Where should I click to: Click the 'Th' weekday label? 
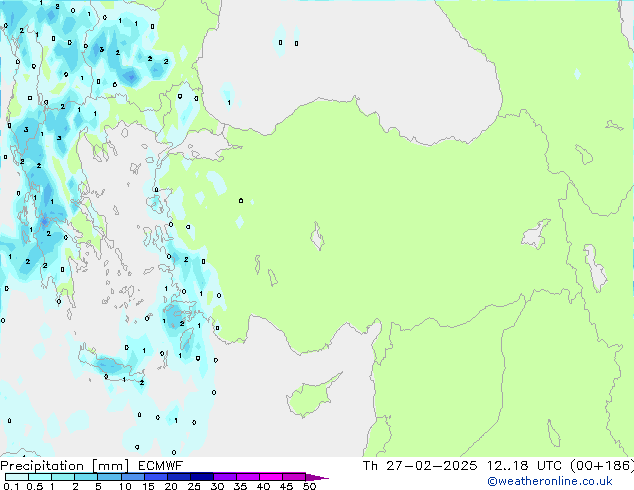pos(370,466)
